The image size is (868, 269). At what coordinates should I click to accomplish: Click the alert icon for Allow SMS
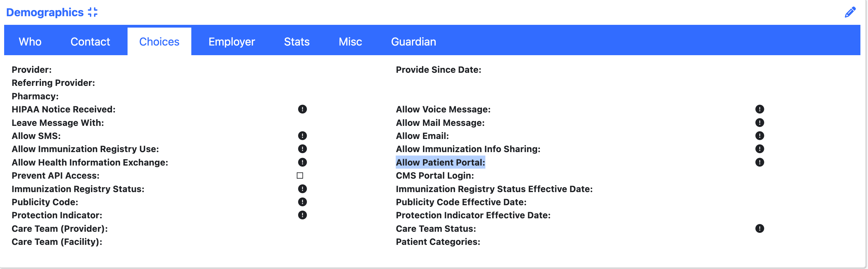302,136
